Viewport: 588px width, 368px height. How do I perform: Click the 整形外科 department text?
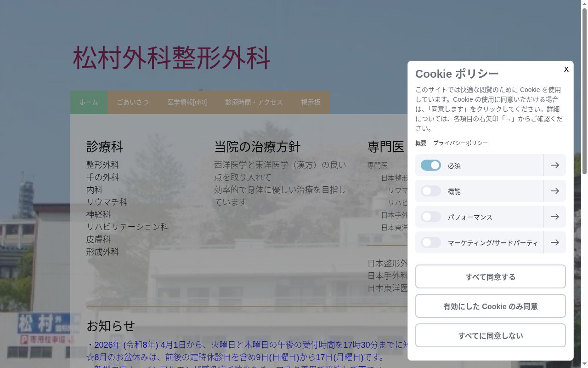point(102,165)
